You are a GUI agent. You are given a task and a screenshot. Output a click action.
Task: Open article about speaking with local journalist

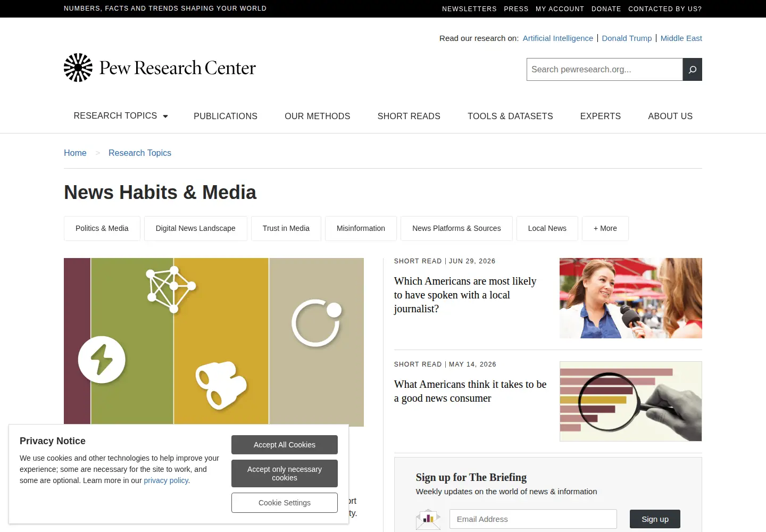[x=465, y=295]
